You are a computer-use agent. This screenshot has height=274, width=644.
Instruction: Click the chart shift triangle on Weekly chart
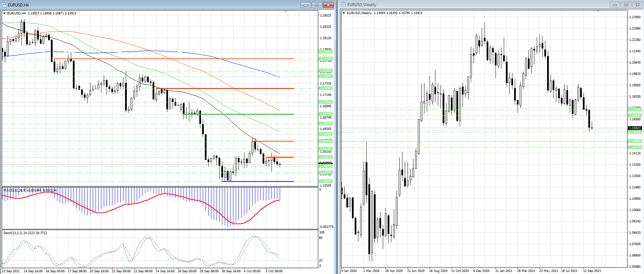tap(598, 11)
